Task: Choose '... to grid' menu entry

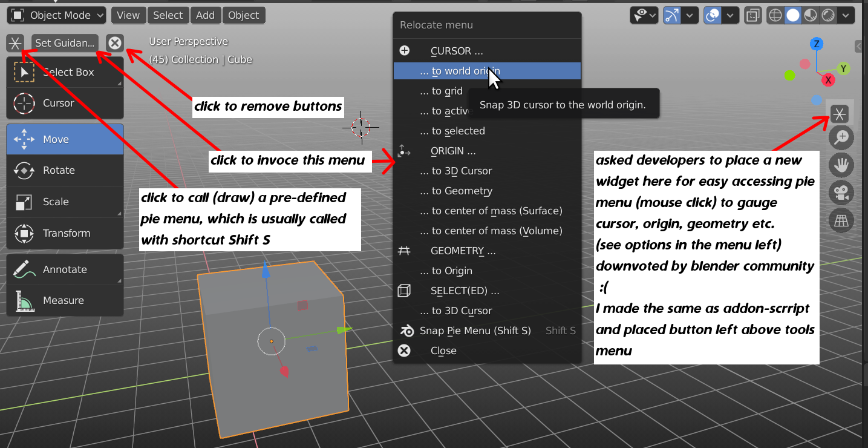Action: 487,91
